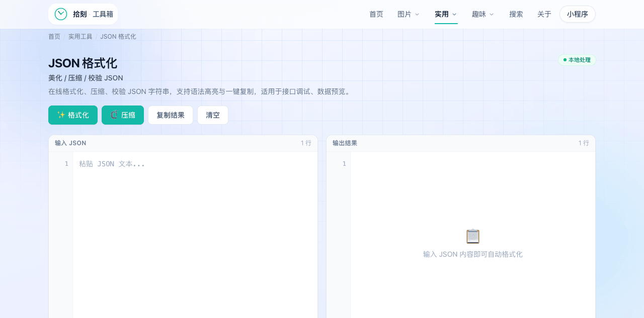The width and height of the screenshot is (644, 318).
Task: Follow the 实用工具 breadcrumb link
Action: (80, 37)
